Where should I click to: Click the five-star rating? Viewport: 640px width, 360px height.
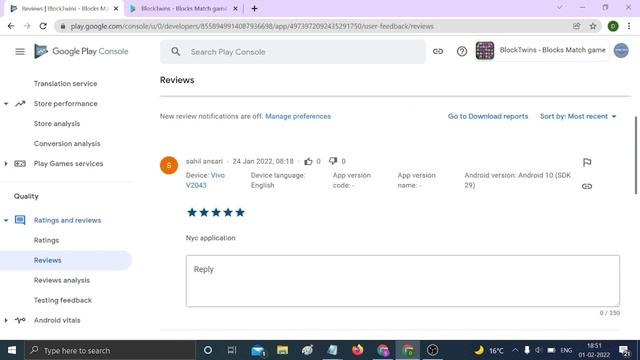(216, 212)
